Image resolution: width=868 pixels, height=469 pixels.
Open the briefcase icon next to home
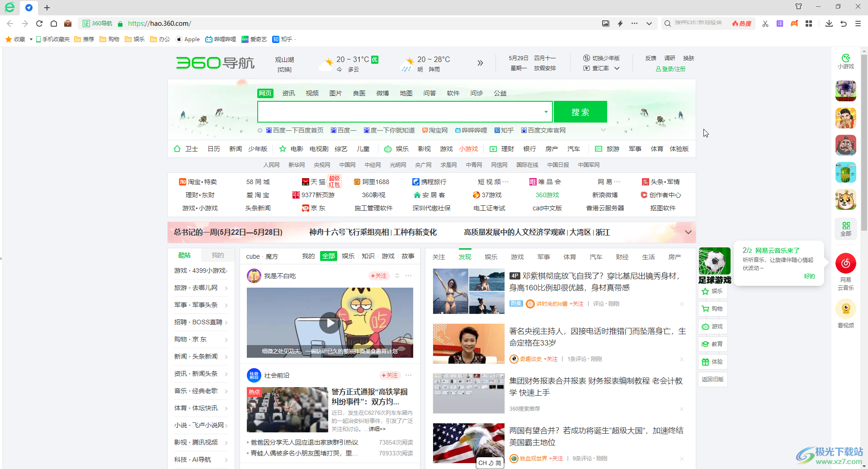pyautogui.click(x=68, y=24)
